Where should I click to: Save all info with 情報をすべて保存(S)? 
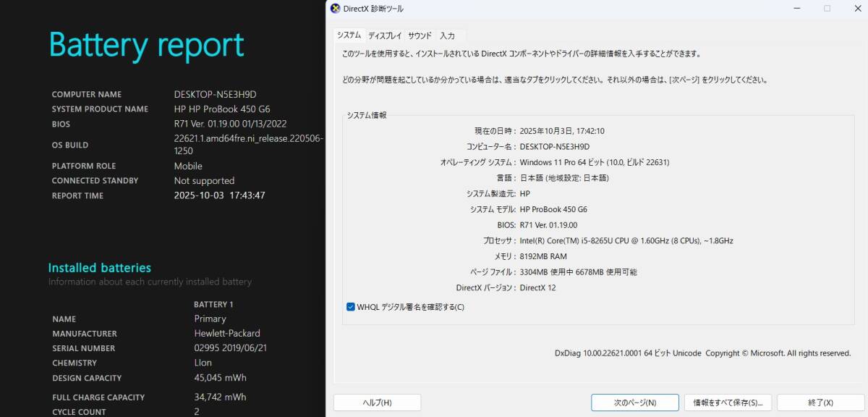pos(728,402)
